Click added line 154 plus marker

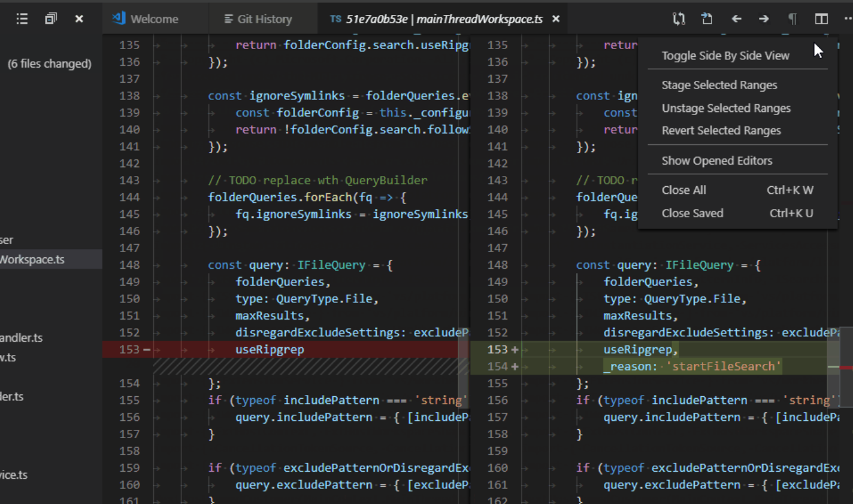pos(515,366)
